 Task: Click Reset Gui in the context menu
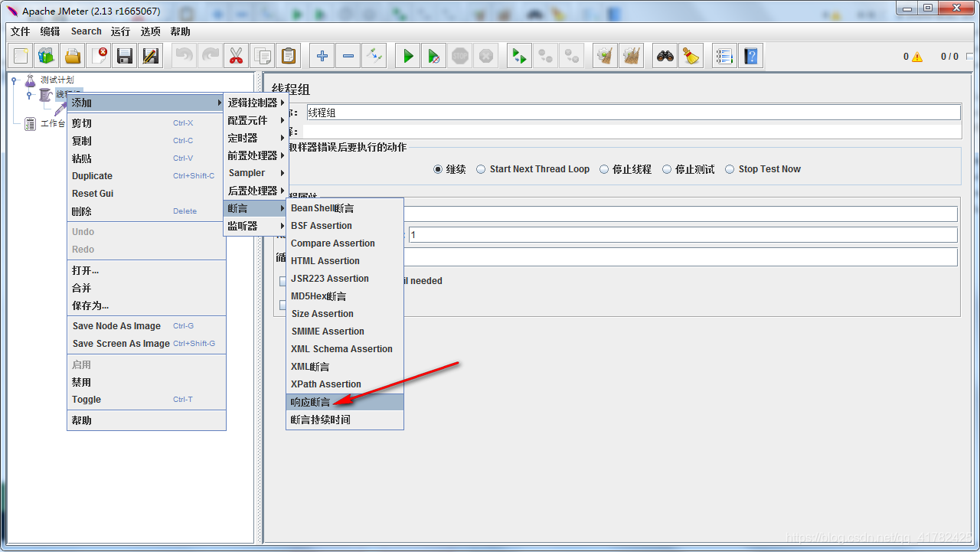click(146, 194)
